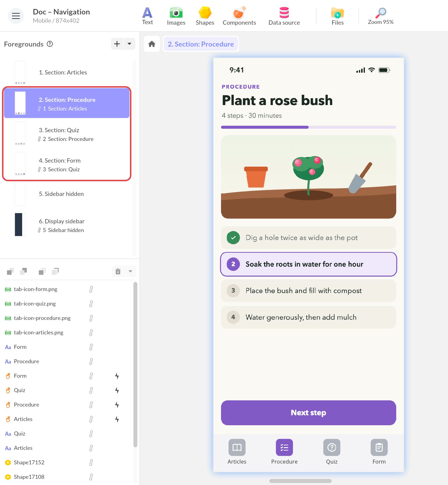Open interaction bolt for Form component

pos(117,376)
